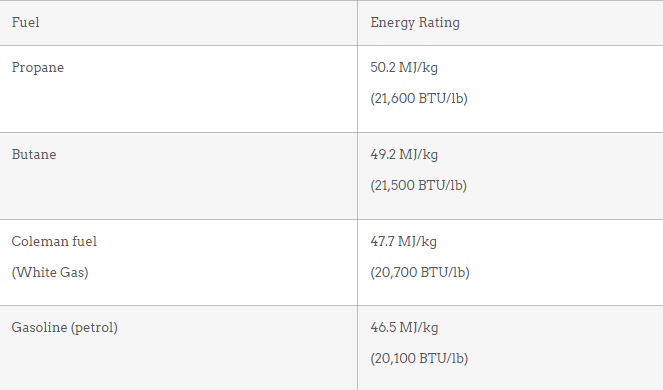Select the Gasoline (petrol) cell

(x=65, y=327)
